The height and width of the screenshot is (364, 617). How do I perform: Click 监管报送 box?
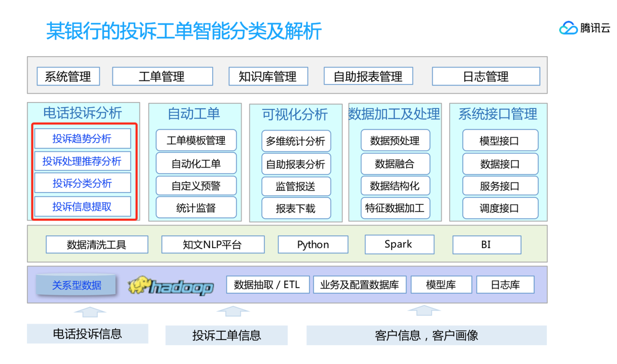pos(296,186)
